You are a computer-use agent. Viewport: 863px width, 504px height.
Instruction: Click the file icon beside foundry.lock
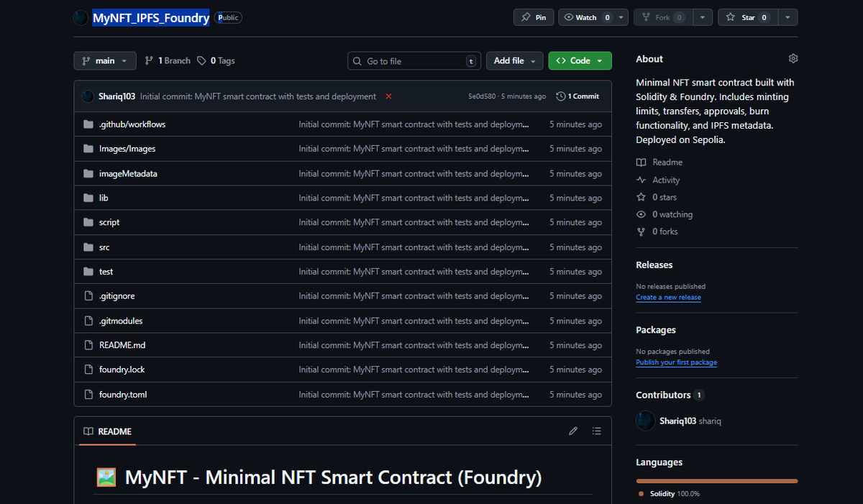coord(88,370)
